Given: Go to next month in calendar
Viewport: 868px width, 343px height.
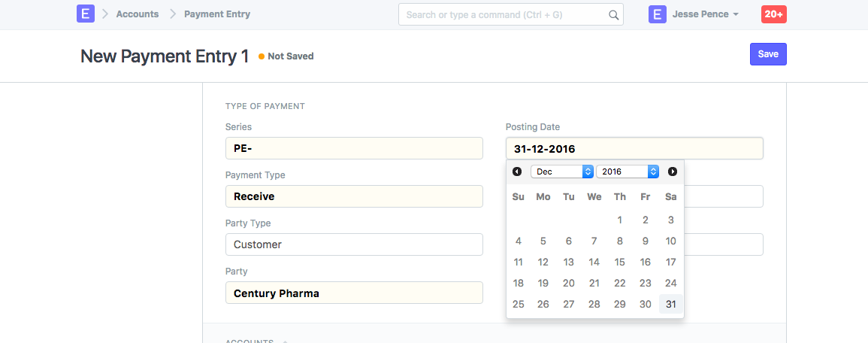Looking at the screenshot, I should pyautogui.click(x=673, y=171).
